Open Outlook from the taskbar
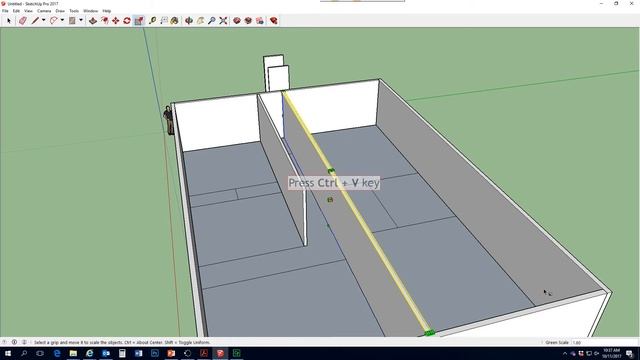Viewport: 640px width, 360px height. [x=106, y=353]
